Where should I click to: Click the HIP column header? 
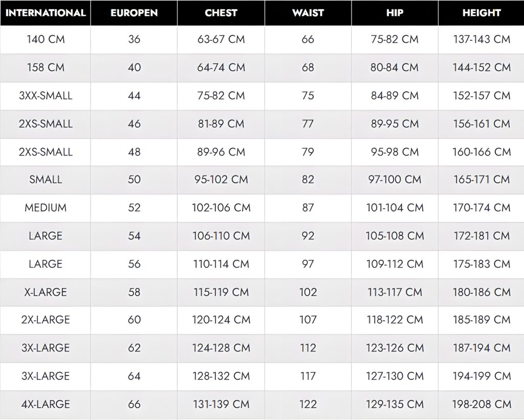tap(395, 13)
